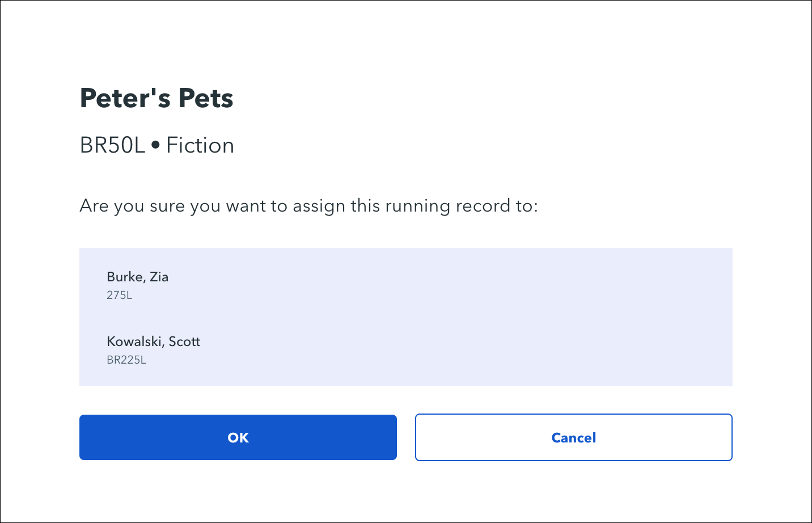Click the first name "Zia"
Image resolution: width=812 pixels, height=523 pixels.
tap(159, 277)
